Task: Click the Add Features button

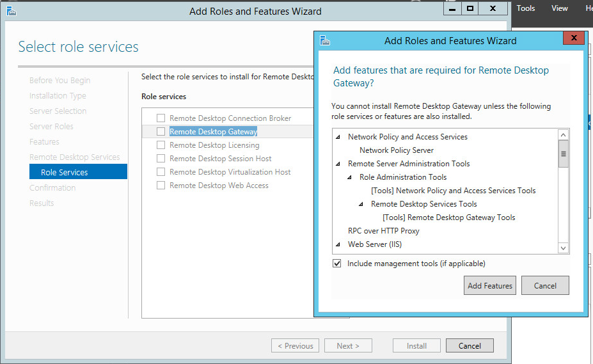Action: click(x=490, y=286)
